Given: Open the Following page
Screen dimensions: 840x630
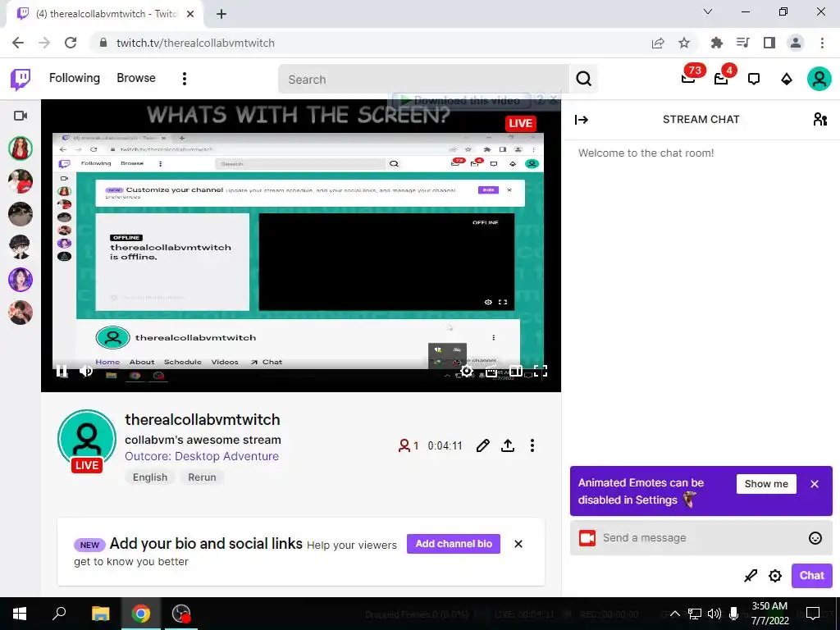Looking at the screenshot, I should click(75, 78).
